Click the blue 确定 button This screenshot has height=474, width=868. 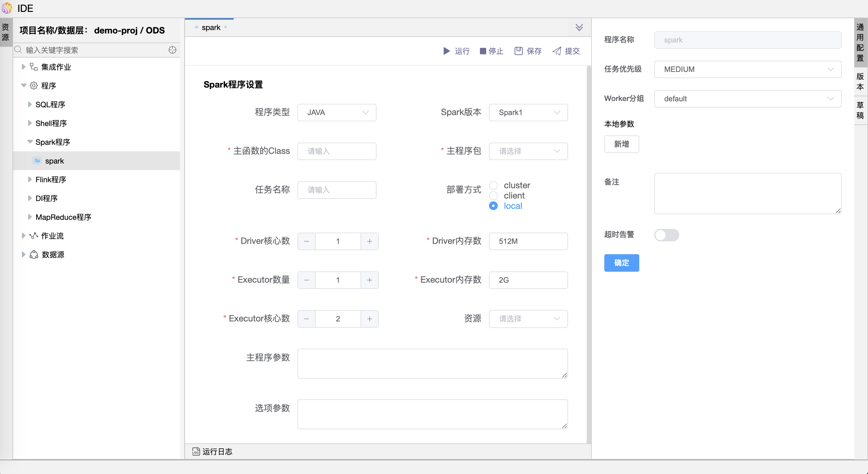pyautogui.click(x=621, y=263)
